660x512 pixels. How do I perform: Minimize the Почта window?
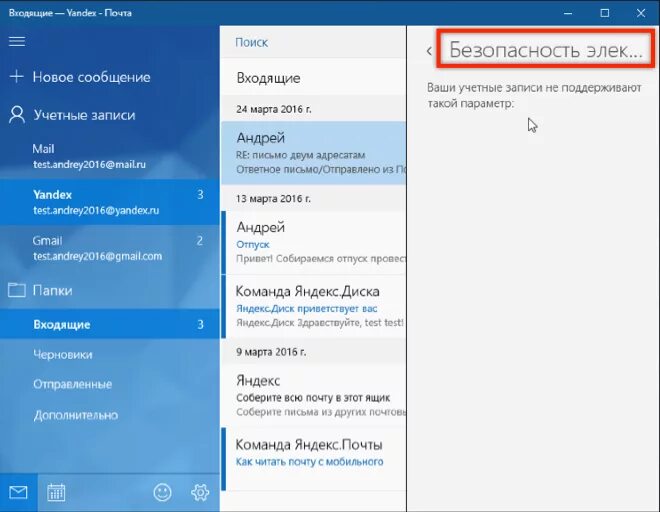(568, 13)
